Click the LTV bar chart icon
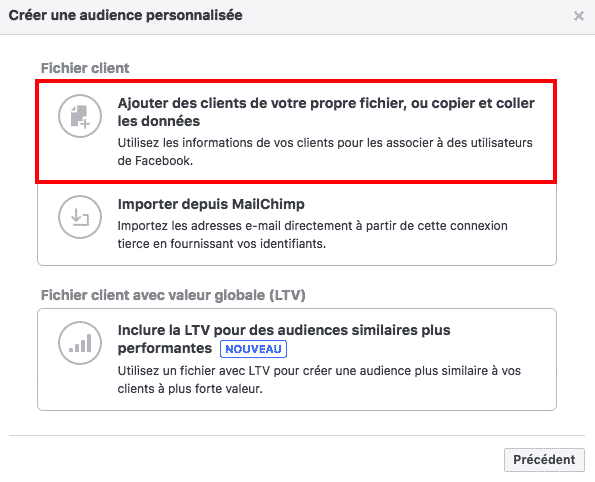This screenshot has height=482, width=595. tap(80, 343)
